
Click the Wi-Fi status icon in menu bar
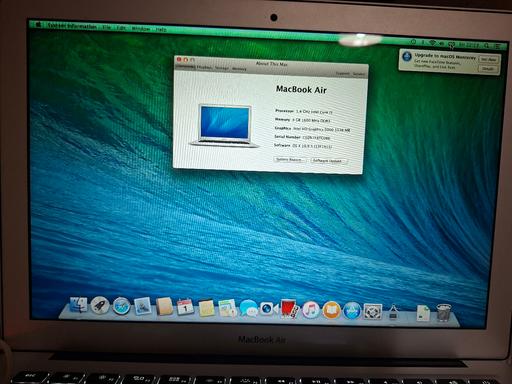click(432, 43)
